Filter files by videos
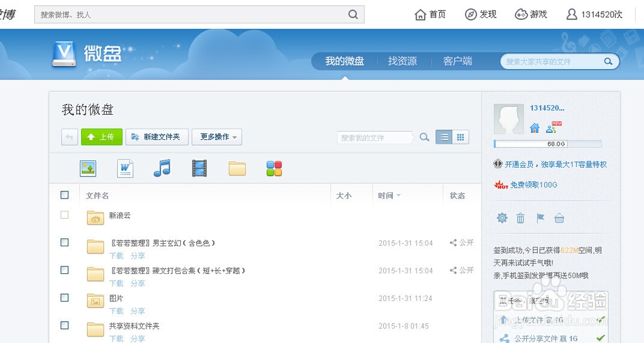This screenshot has height=343, width=644. coord(199,168)
